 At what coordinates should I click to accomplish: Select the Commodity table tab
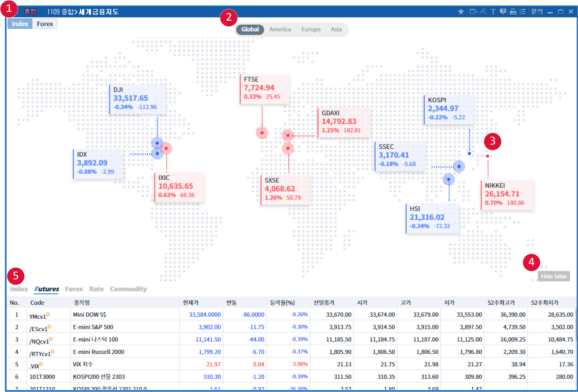pos(128,289)
